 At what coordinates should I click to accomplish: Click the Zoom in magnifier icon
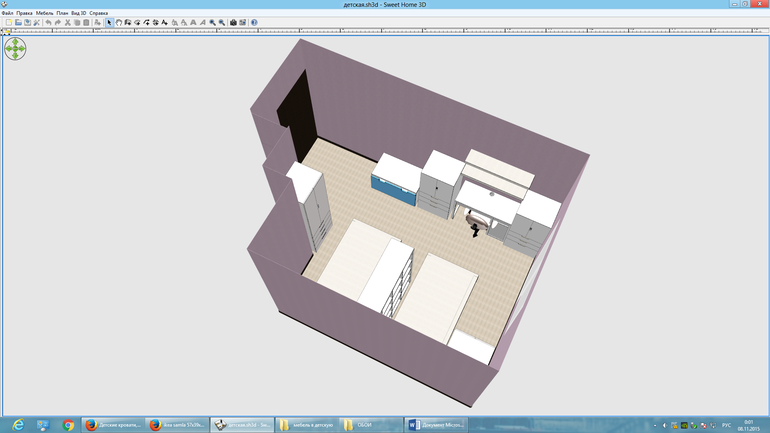(212, 22)
